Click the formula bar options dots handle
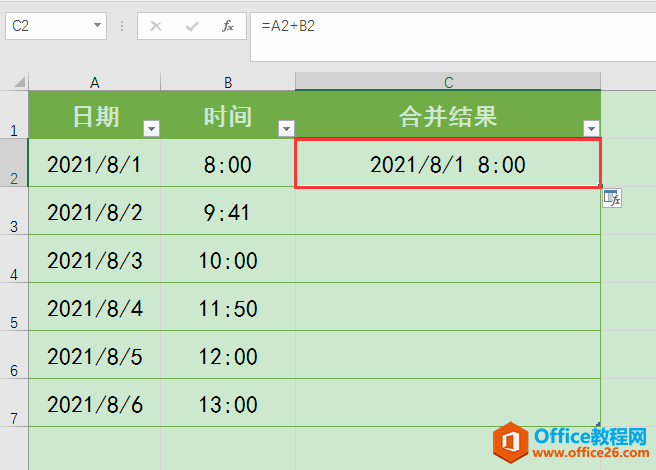 122,26
